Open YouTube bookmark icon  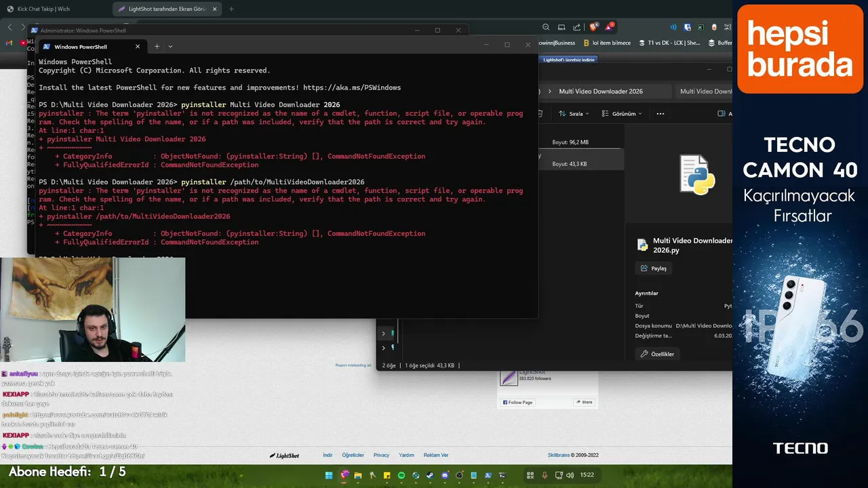23,43
